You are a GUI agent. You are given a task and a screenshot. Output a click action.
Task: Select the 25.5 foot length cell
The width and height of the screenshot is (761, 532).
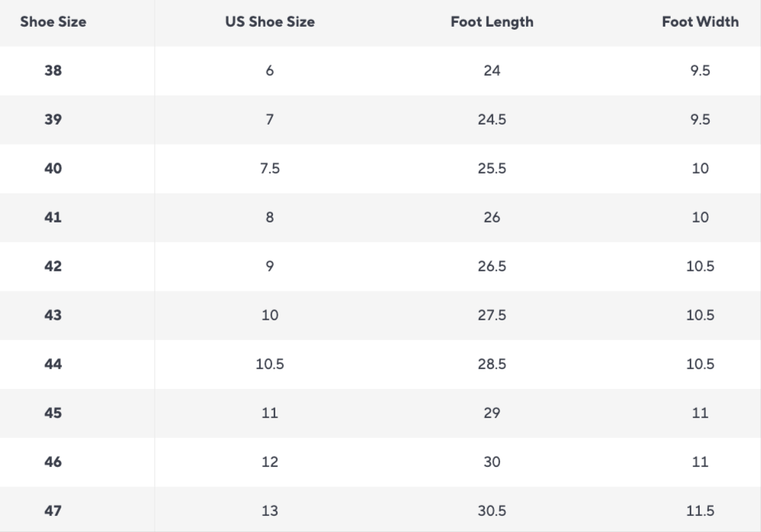(492, 169)
